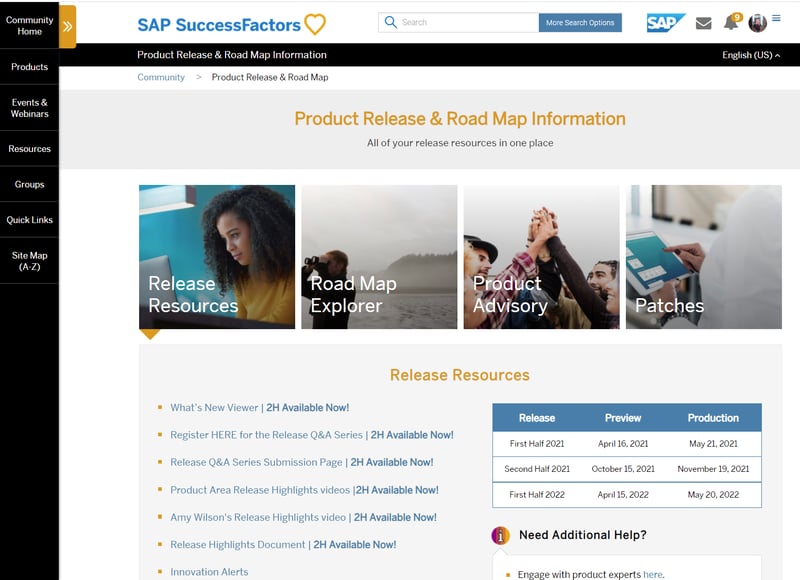Viewport: 800px width, 580px height.
Task: Click the Second Half 2021 cell
Action: pyautogui.click(x=537, y=469)
